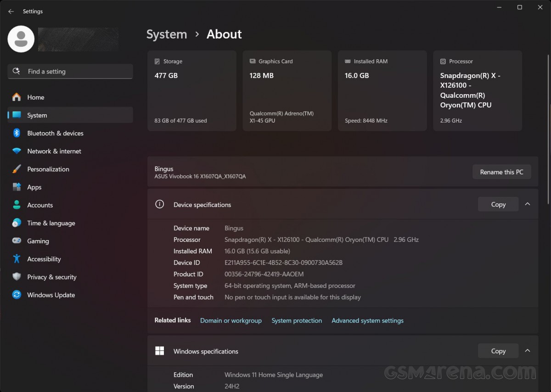The image size is (551, 392).
Task: Open the Home page of Settings
Action: tap(35, 97)
